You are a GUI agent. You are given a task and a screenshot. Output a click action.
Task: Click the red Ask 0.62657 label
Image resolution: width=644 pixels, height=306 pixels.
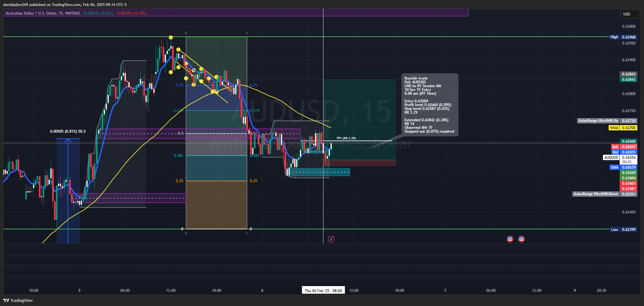[624, 147]
